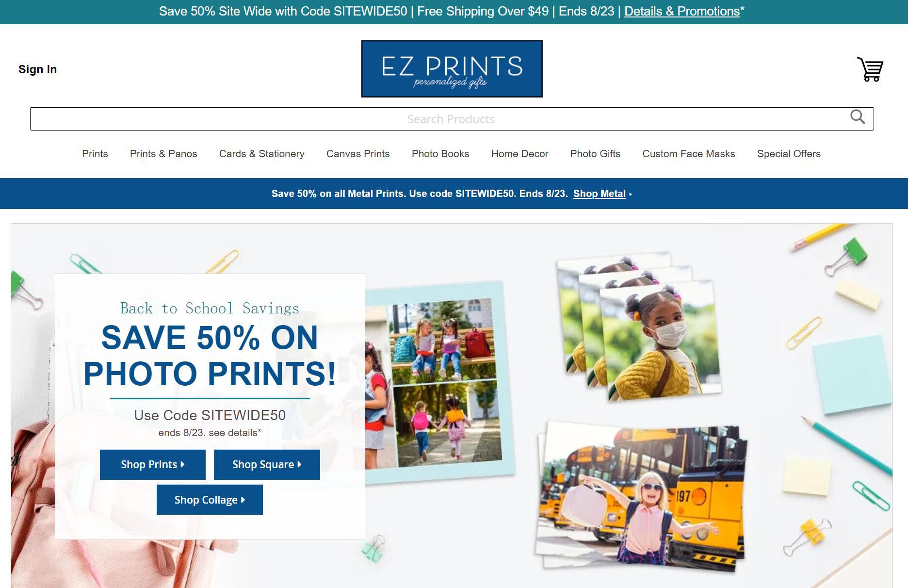Open the Details & Promotions link
The image size is (908, 588).
coord(682,11)
